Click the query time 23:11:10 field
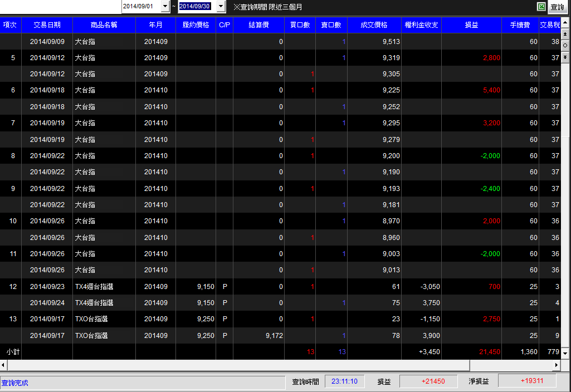Screen dimensions: 571x392 tap(344, 381)
